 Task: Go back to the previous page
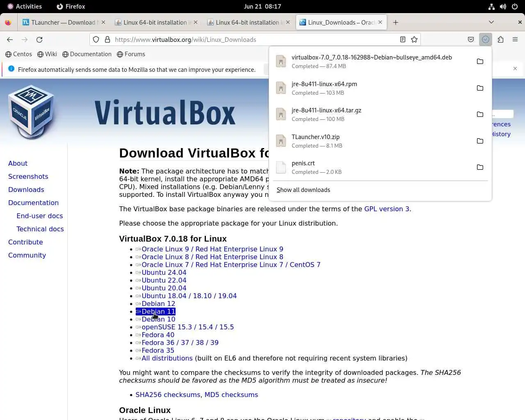click(10, 39)
